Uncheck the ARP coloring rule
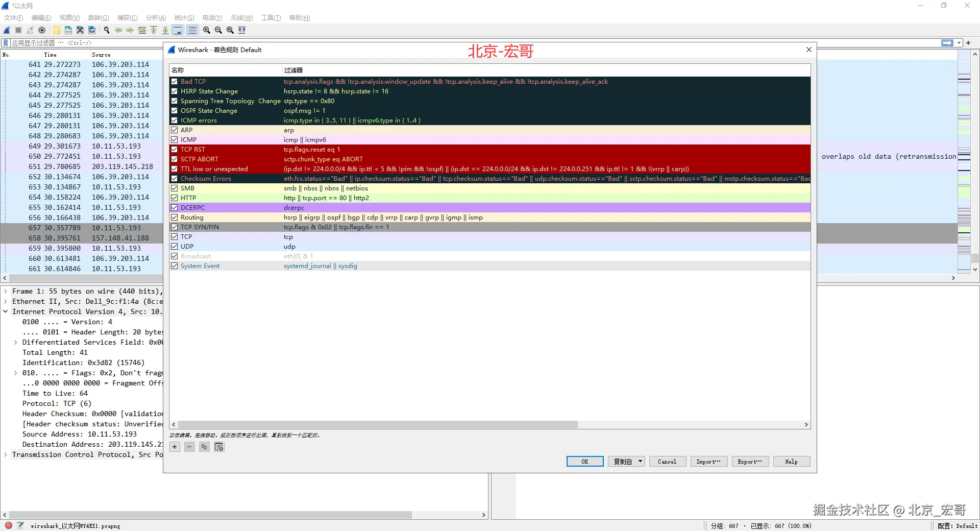 click(x=175, y=130)
